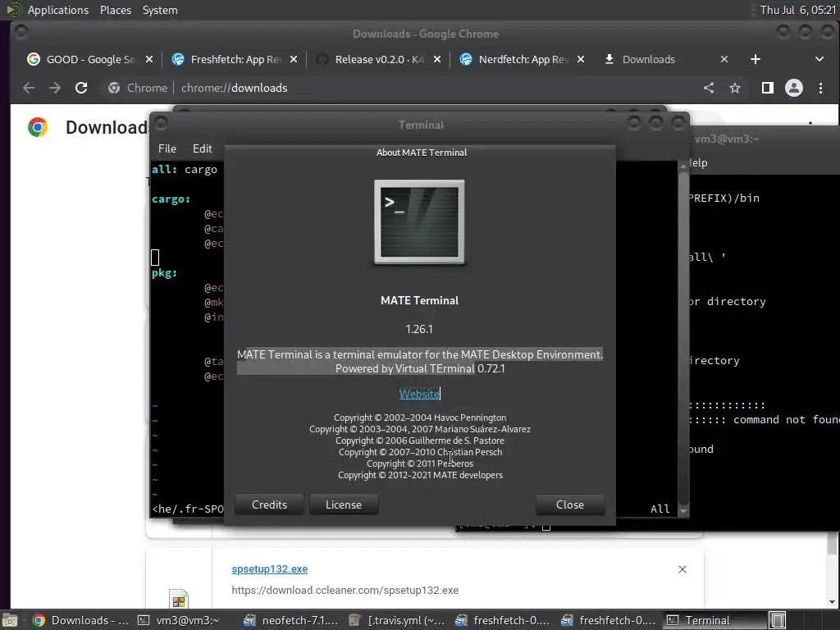
Task: Click Show Desktop icon in bottom panel
Action: pyautogui.click(x=10, y=620)
